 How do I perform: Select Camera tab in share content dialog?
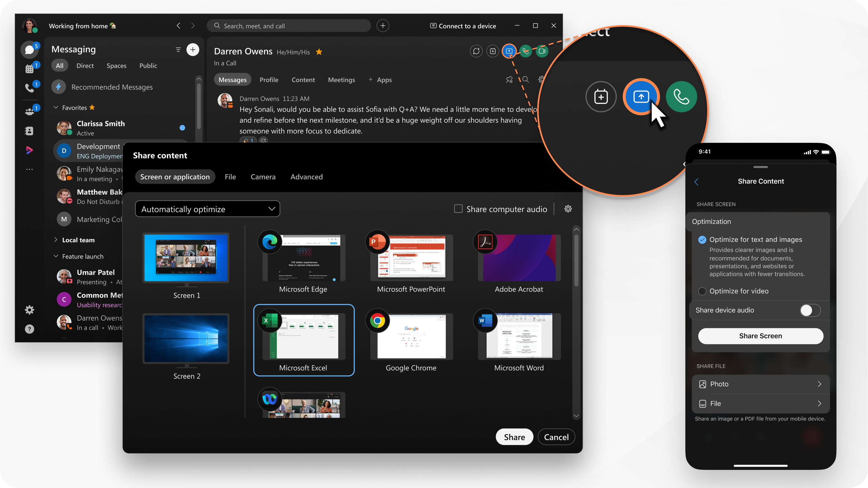[263, 177]
